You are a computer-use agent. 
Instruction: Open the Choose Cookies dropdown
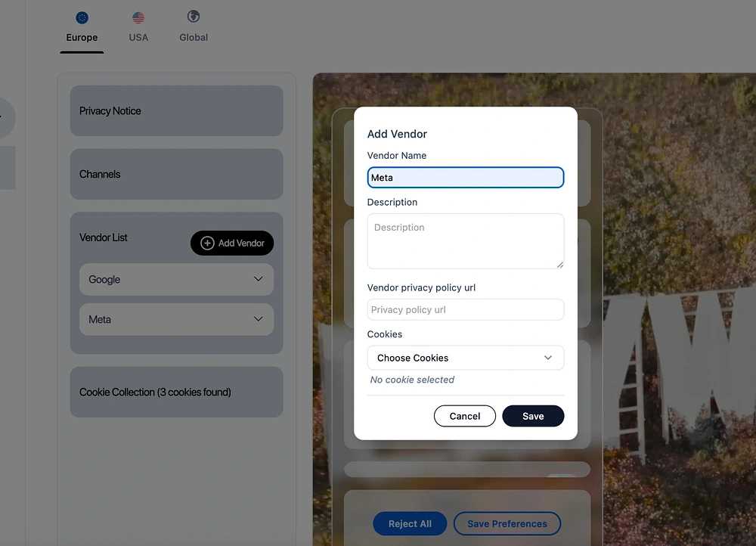click(465, 358)
